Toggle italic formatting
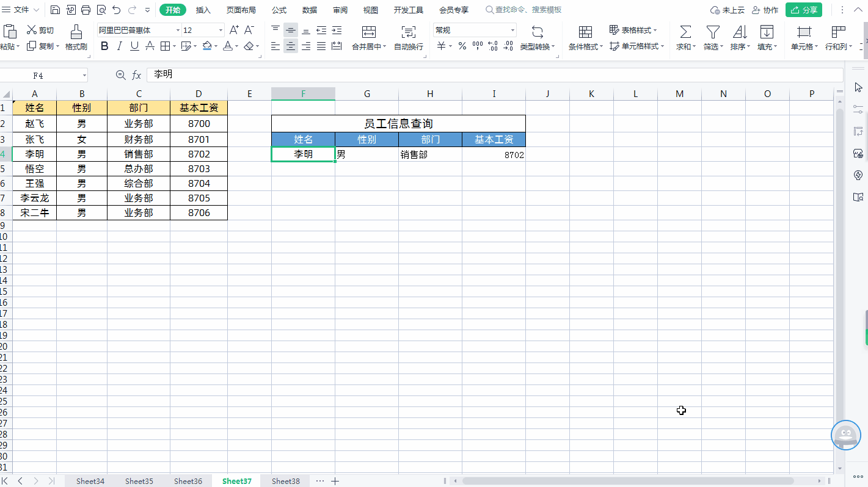Screen dimensions: 868x487 click(120, 46)
